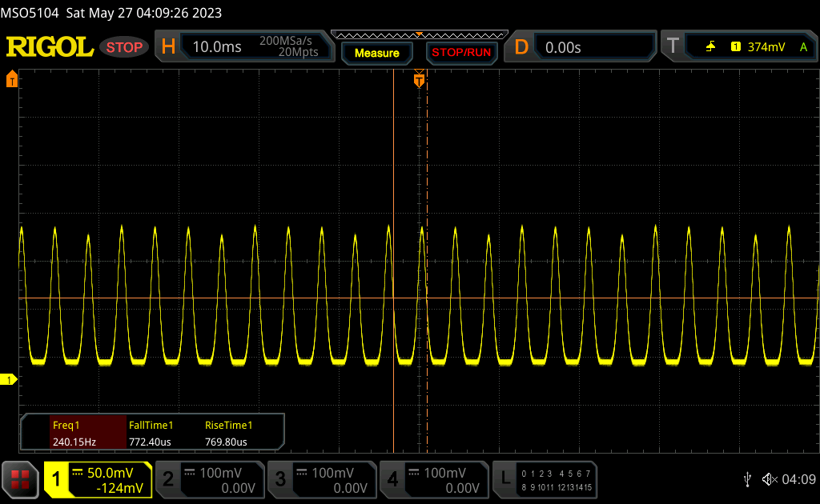Click the trigger source channel 1 badge
Image resolution: width=820 pixels, height=504 pixels.
pos(736,47)
